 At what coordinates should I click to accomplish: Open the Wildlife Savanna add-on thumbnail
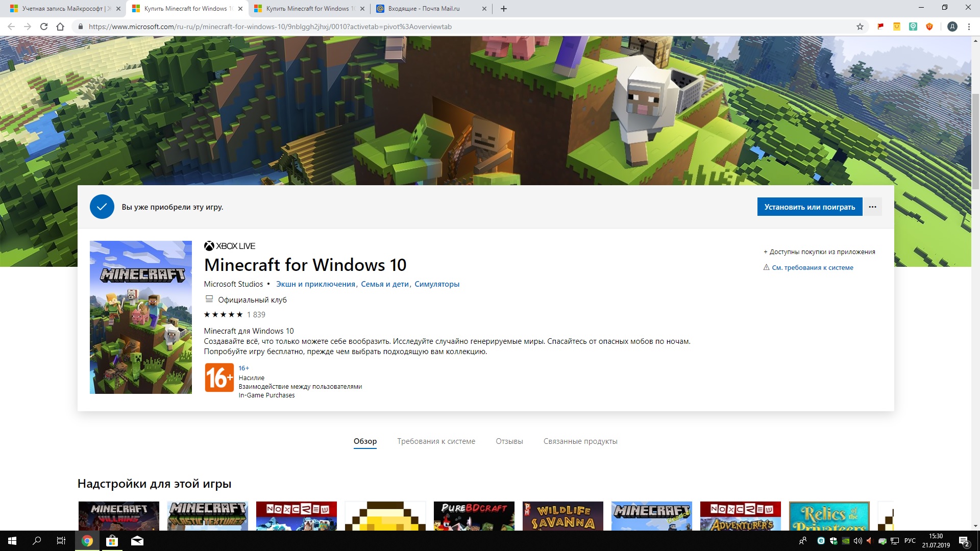pyautogui.click(x=563, y=516)
